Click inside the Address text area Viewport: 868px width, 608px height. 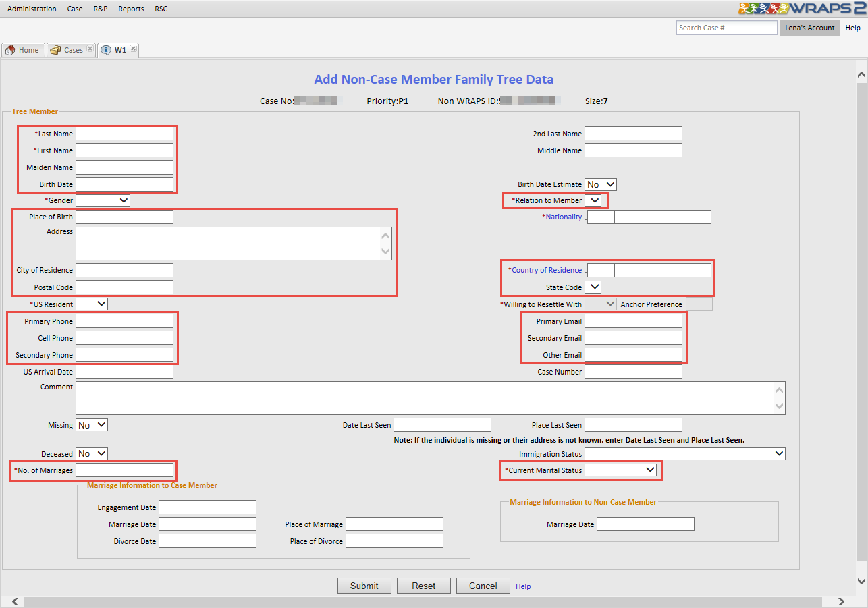(x=234, y=244)
